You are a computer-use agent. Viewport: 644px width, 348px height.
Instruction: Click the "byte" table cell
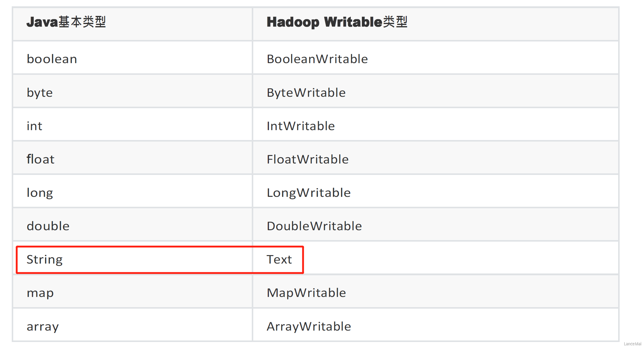tap(40, 93)
